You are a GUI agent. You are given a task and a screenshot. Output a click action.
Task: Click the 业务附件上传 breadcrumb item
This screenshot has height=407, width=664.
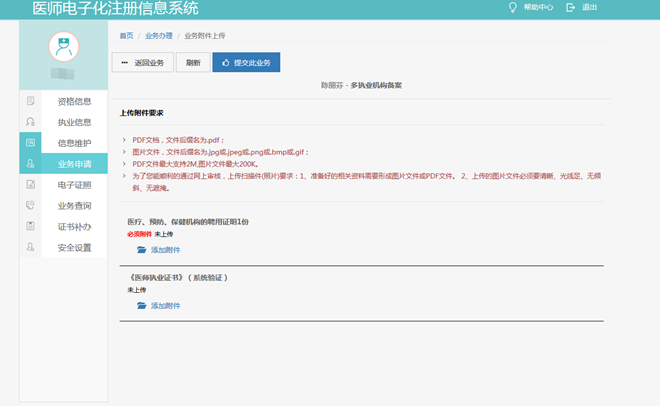point(211,35)
